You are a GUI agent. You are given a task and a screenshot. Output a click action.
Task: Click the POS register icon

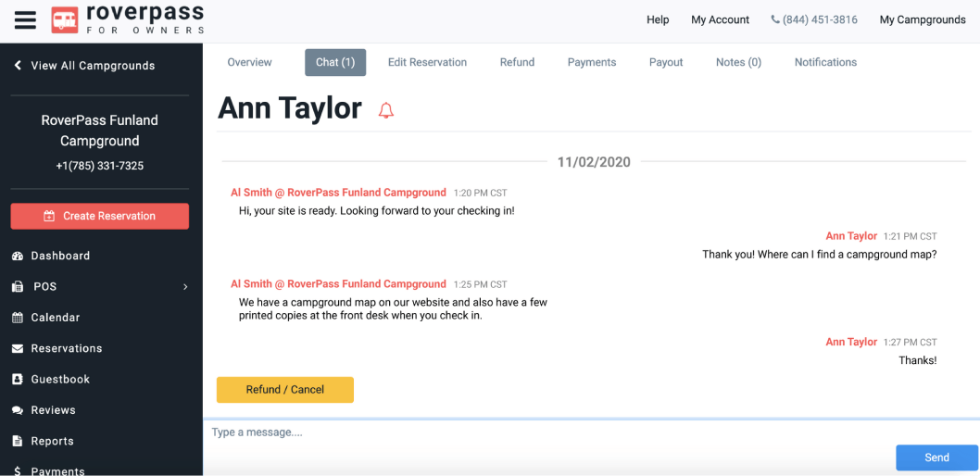pyautogui.click(x=19, y=287)
